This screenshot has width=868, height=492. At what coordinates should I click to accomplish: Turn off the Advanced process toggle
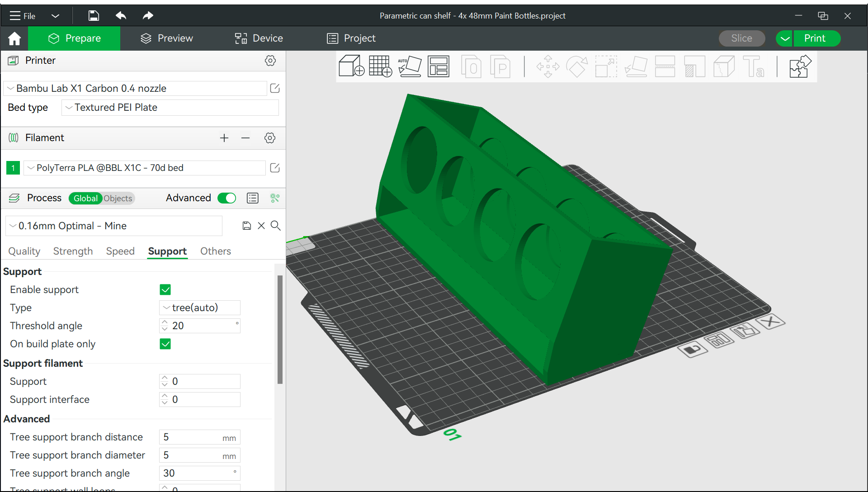click(226, 198)
